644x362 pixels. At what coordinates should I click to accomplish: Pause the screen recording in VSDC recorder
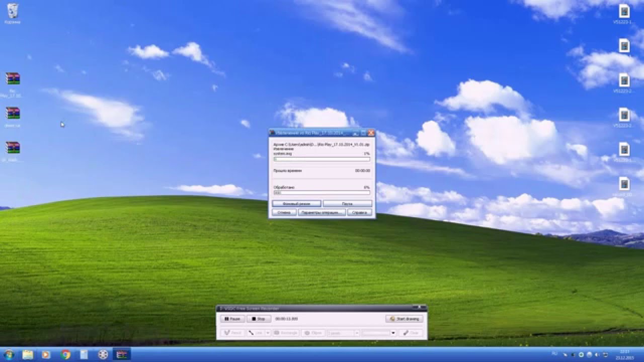[x=232, y=319]
